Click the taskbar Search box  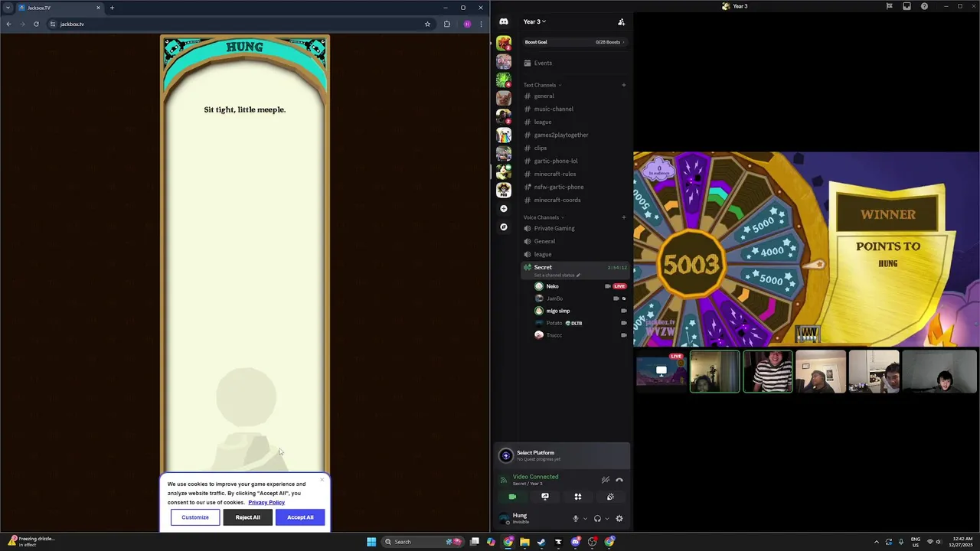click(x=424, y=542)
